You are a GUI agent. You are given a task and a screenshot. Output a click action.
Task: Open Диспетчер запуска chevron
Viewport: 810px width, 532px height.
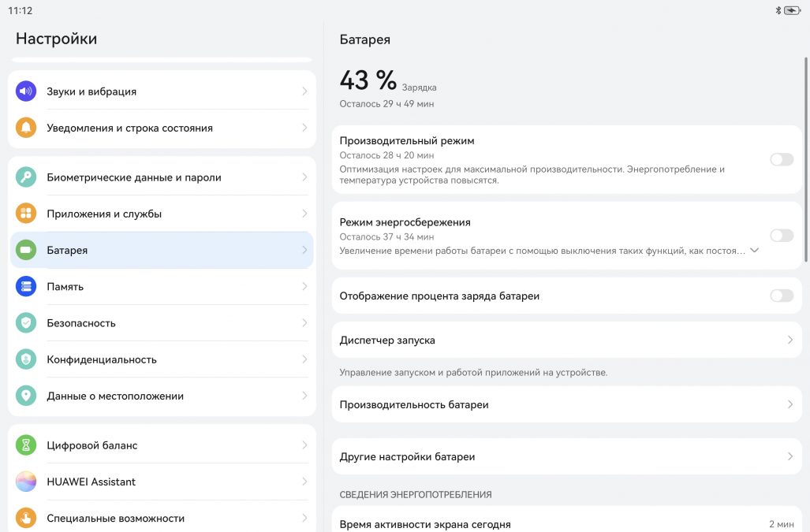tap(789, 340)
